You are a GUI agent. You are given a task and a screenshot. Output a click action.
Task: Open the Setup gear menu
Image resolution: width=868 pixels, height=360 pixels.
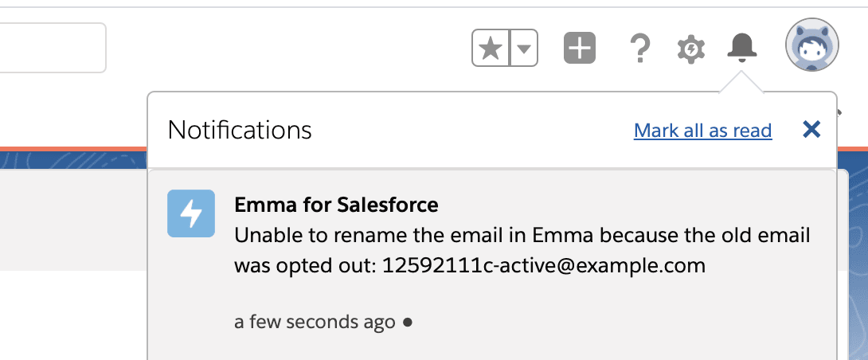point(691,49)
